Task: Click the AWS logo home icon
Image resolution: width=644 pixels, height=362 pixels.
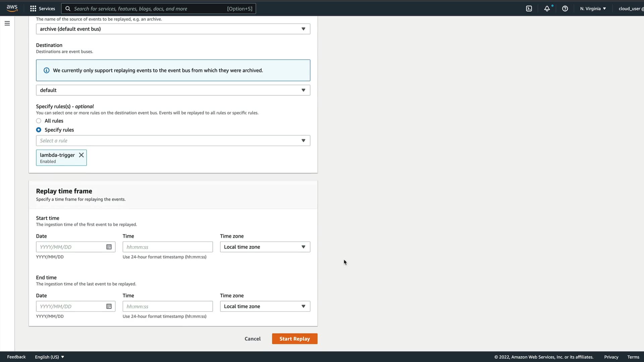Action: 12,8
